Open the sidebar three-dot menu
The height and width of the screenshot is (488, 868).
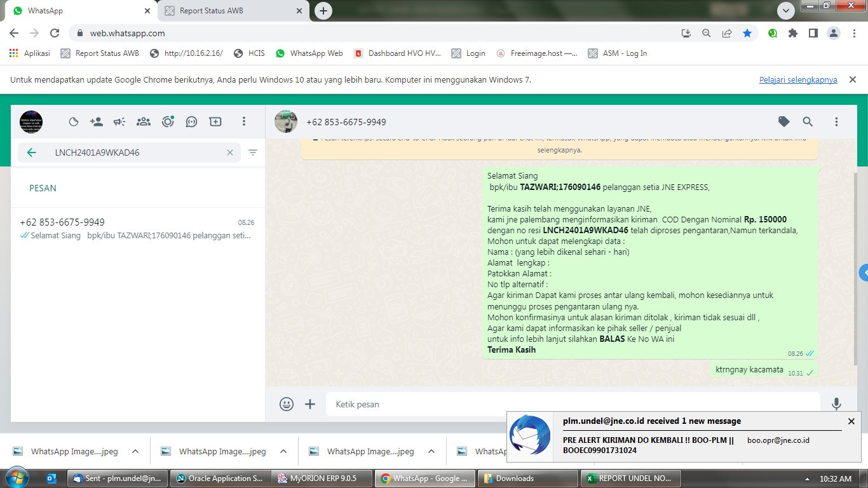click(244, 121)
